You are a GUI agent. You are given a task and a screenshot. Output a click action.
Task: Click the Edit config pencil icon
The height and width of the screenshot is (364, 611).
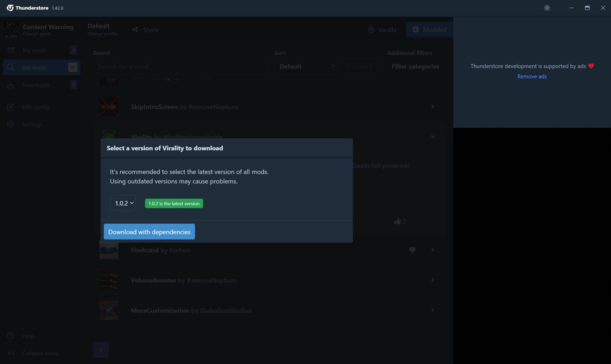(10, 107)
